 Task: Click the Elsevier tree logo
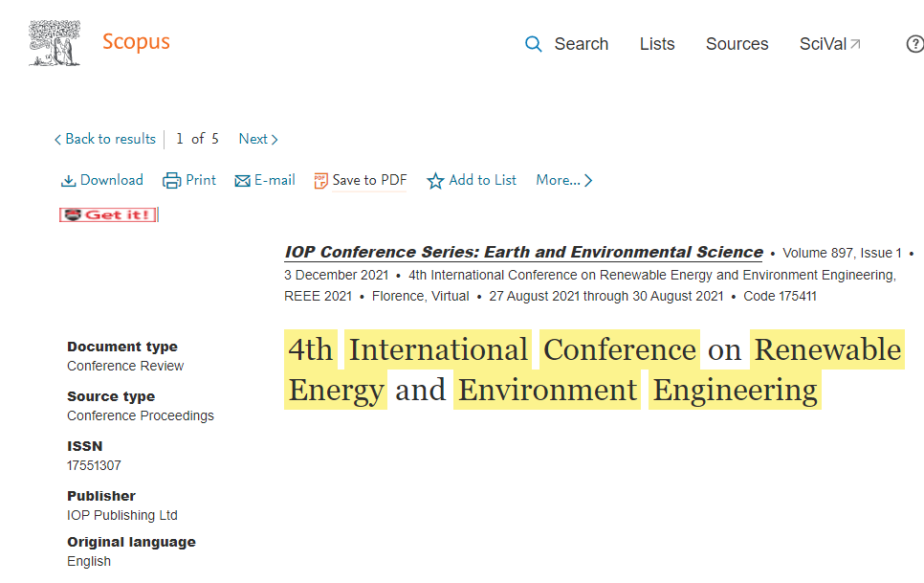tap(55, 43)
